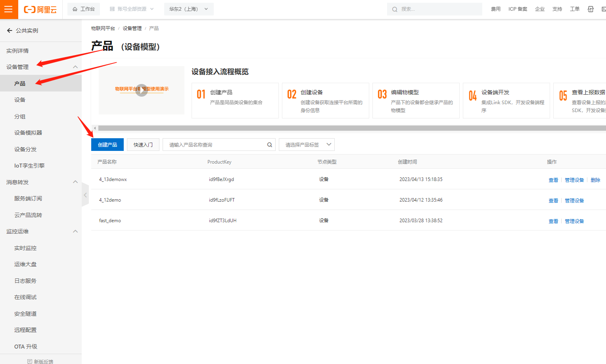Collapse the 设备管理 sidebar section

75,67
